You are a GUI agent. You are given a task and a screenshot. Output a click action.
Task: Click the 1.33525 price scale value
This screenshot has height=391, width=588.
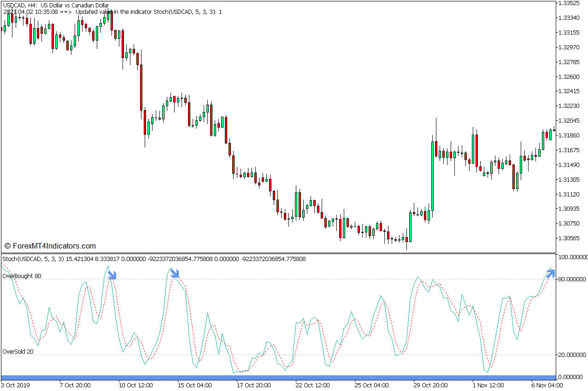[569, 3]
